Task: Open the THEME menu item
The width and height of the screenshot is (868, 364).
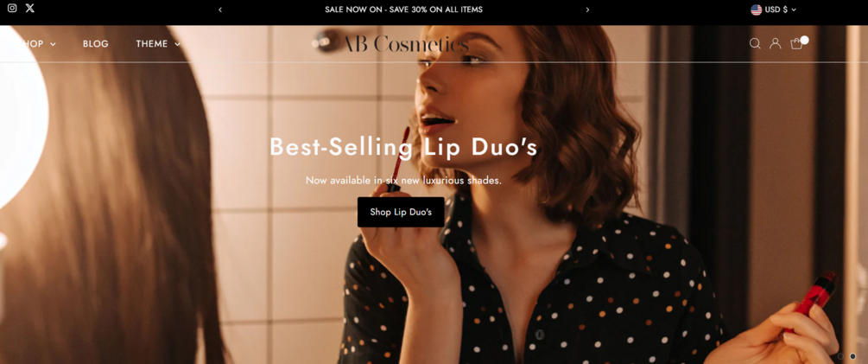Action: click(x=152, y=44)
